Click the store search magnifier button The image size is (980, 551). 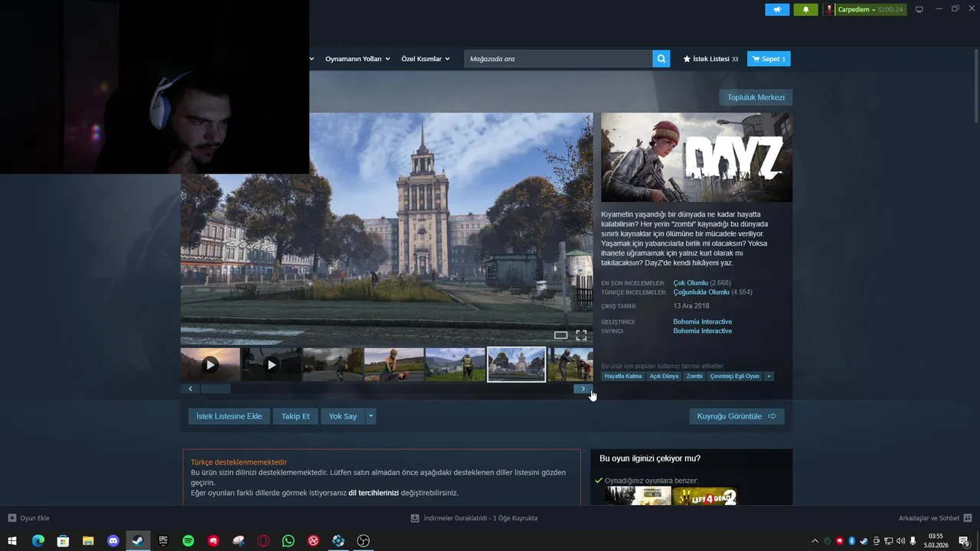661,59
